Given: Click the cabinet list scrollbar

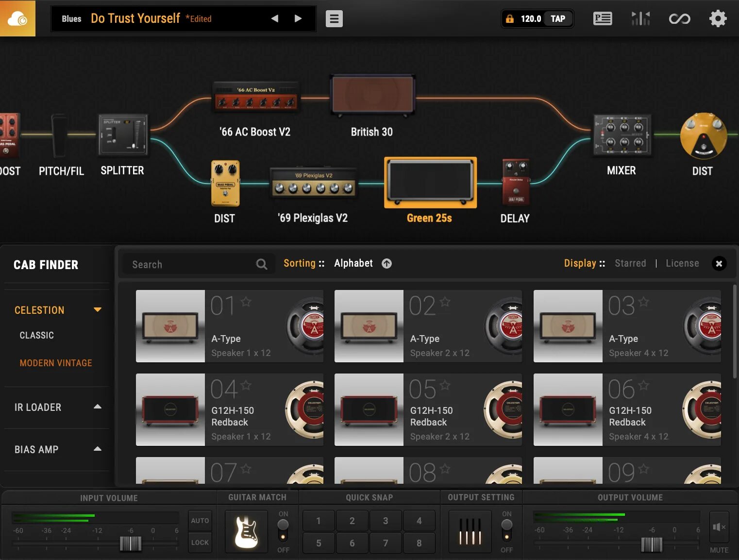Looking at the screenshot, I should click(x=735, y=332).
